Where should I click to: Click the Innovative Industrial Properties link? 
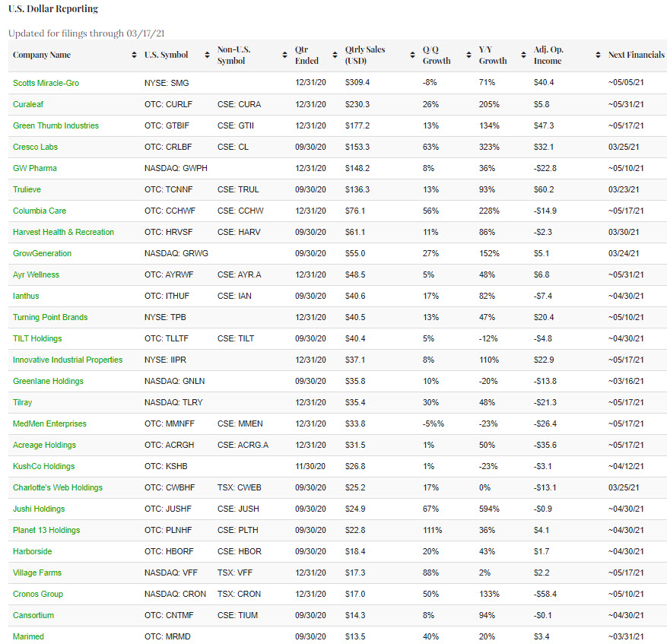(x=68, y=360)
